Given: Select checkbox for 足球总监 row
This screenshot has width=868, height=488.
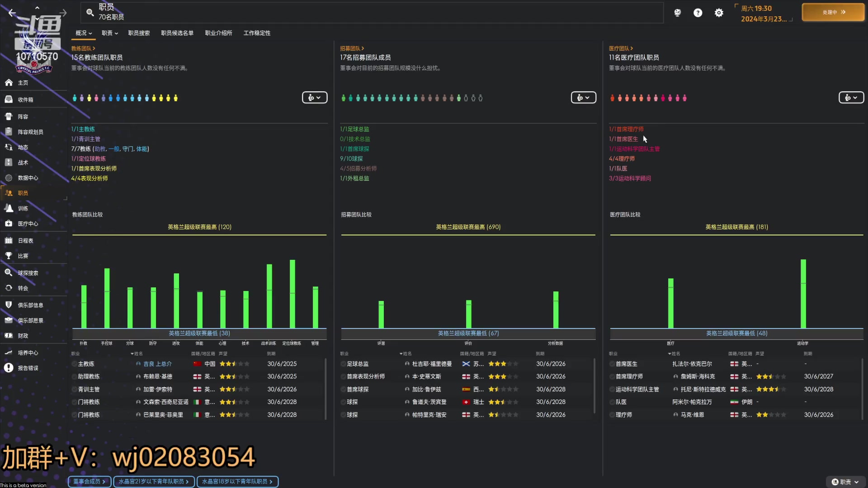Looking at the screenshot, I should pos(343,364).
